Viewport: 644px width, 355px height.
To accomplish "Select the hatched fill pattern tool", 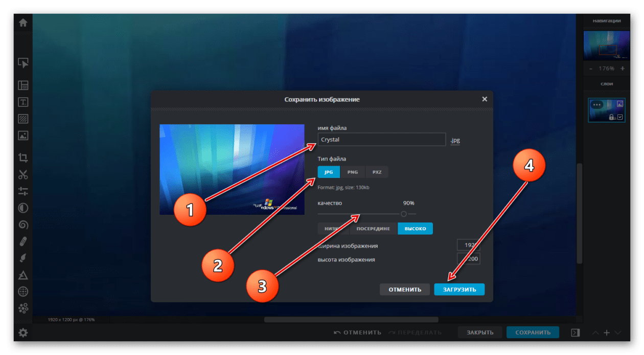I will (23, 119).
